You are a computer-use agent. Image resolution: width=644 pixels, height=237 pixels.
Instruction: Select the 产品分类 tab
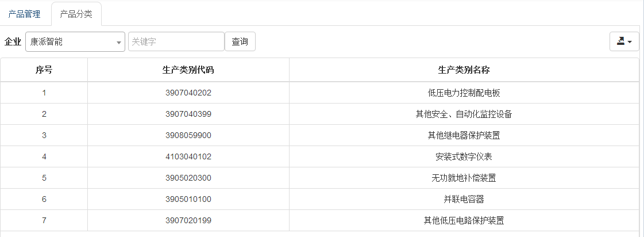pos(76,14)
